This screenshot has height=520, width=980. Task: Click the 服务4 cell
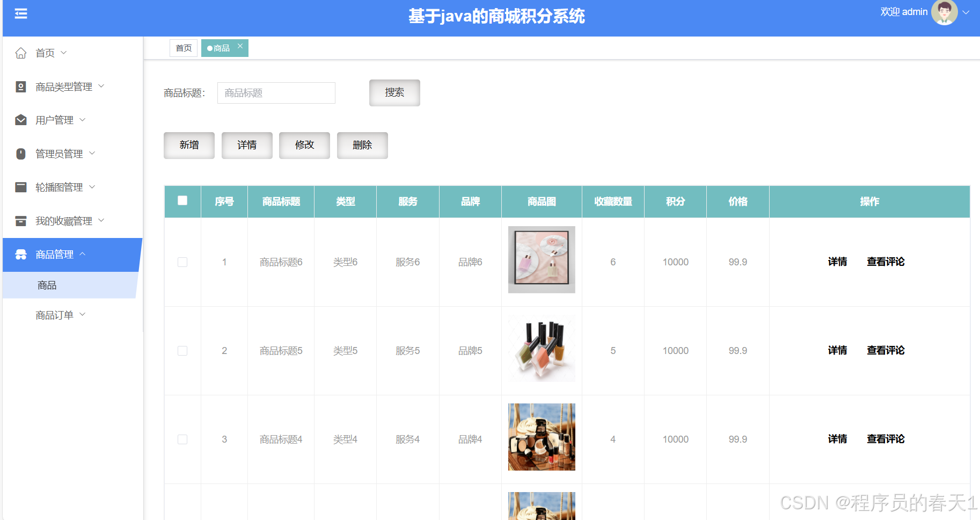click(408, 439)
